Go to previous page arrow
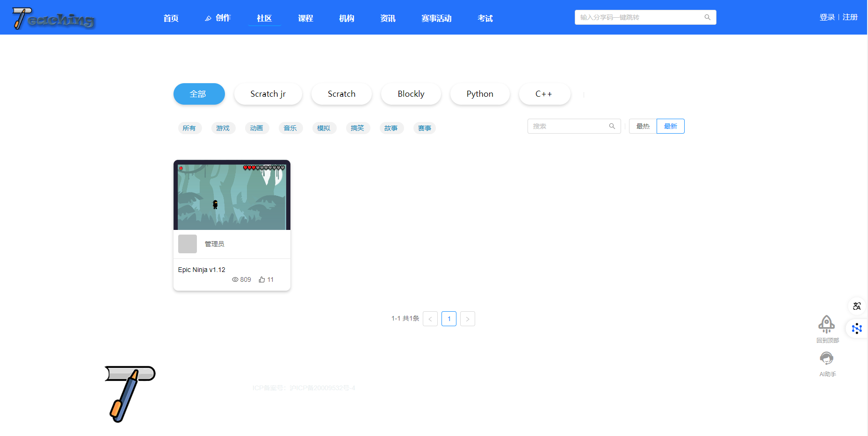868x436 pixels. (x=430, y=319)
